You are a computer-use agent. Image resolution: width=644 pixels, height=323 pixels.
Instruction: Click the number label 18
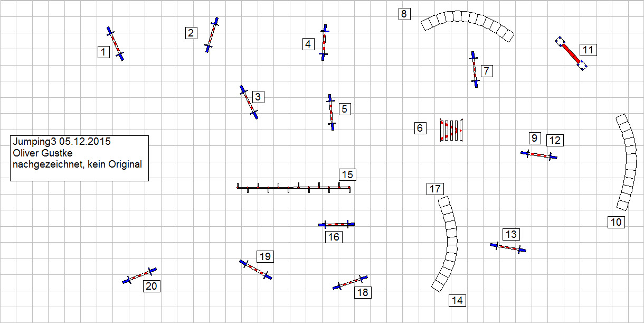(x=363, y=292)
